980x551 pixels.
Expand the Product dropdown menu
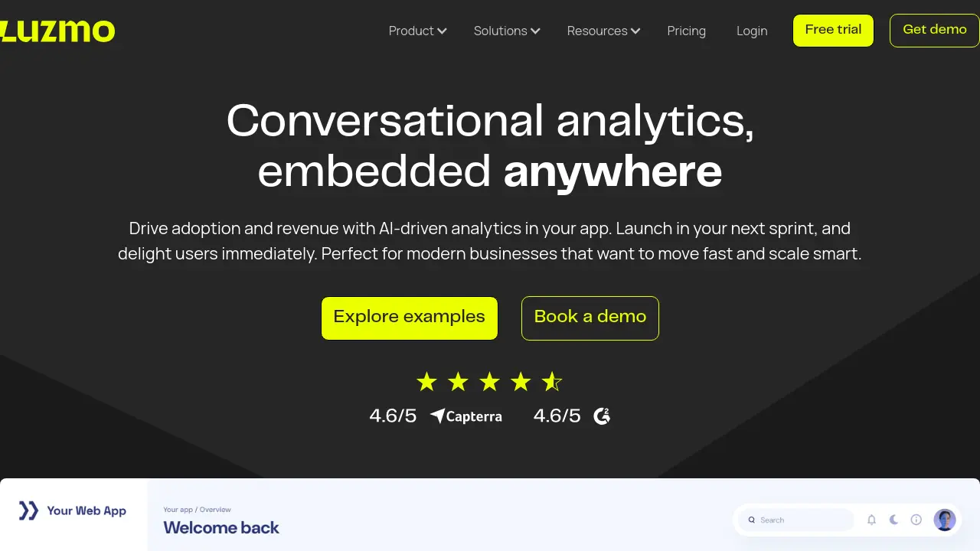tap(417, 31)
